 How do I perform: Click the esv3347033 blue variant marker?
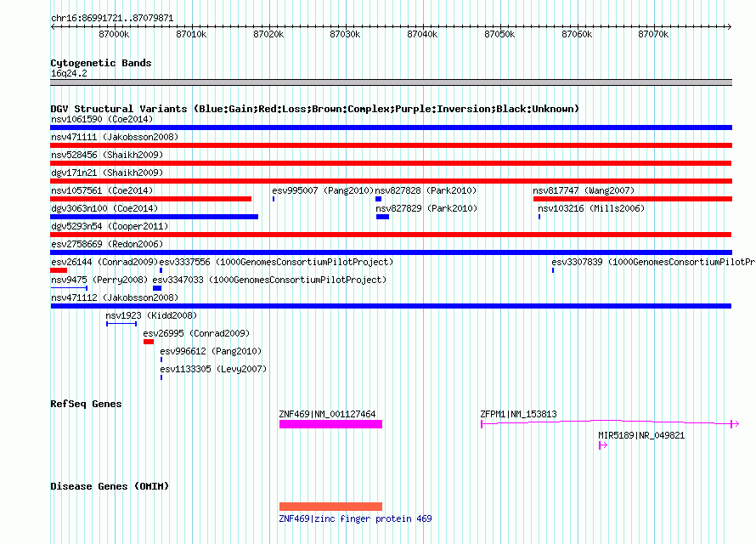157,288
